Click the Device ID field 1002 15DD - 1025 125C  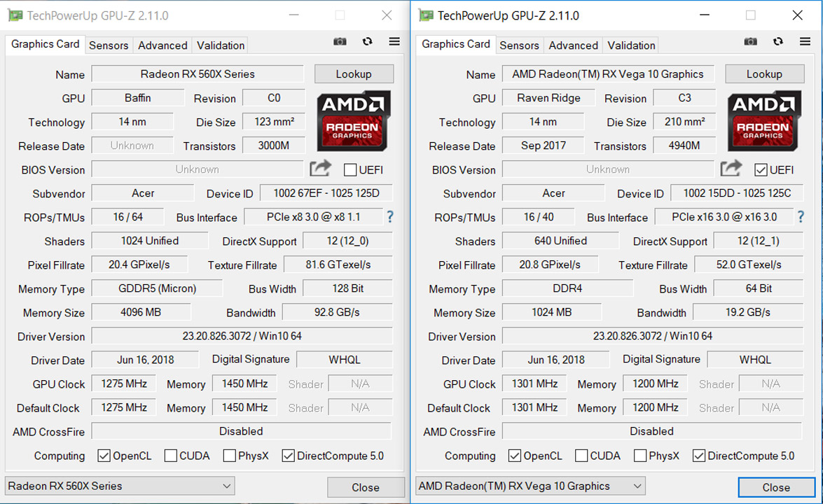(x=737, y=193)
